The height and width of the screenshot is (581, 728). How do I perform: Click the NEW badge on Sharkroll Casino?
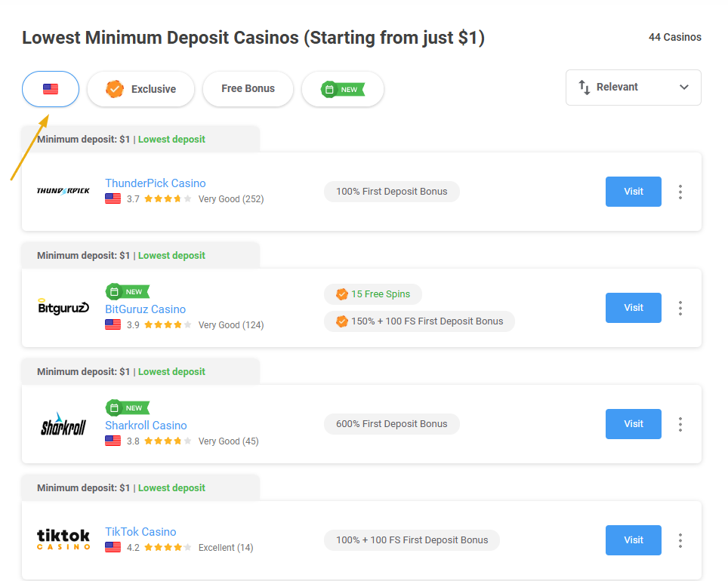[127, 407]
